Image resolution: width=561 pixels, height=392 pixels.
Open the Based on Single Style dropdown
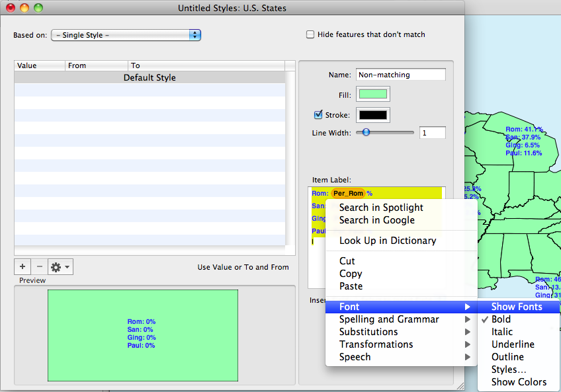126,35
